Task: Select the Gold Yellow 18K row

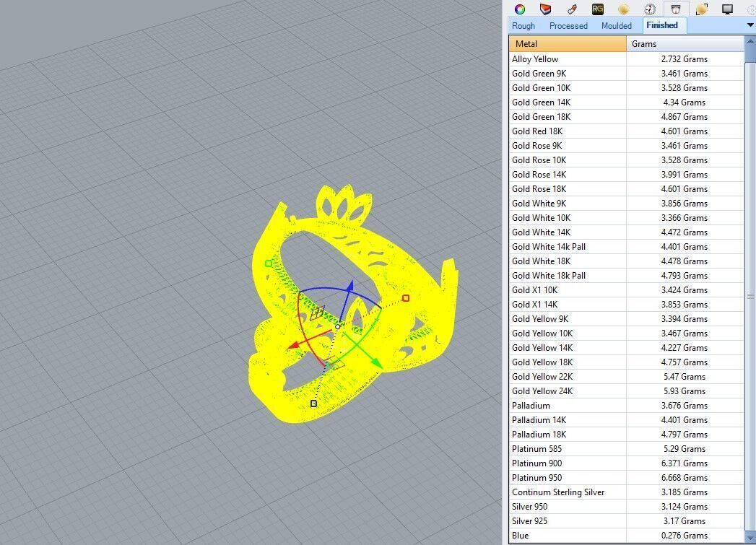Action: coord(626,362)
